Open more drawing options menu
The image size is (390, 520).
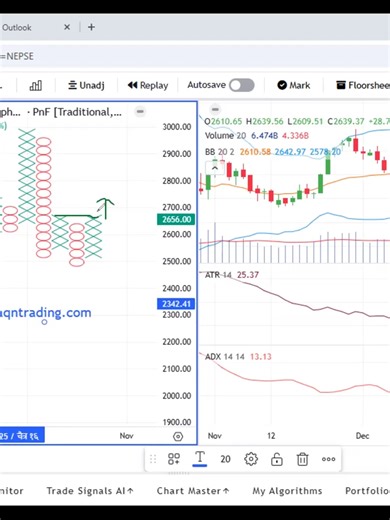[x=328, y=459]
